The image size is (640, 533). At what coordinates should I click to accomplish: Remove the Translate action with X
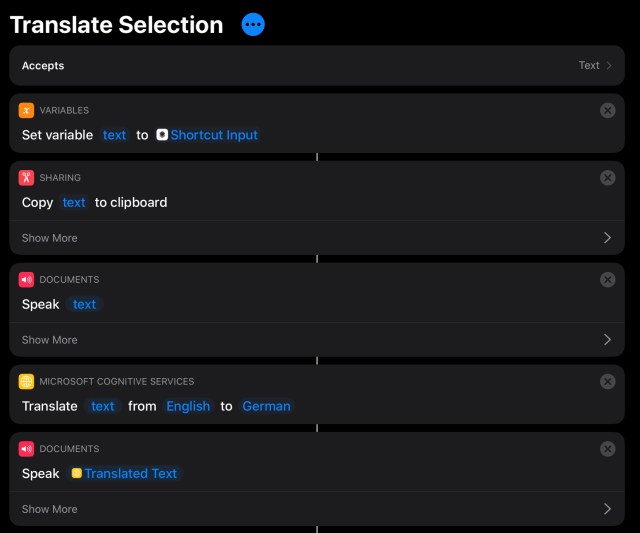pyautogui.click(x=607, y=381)
